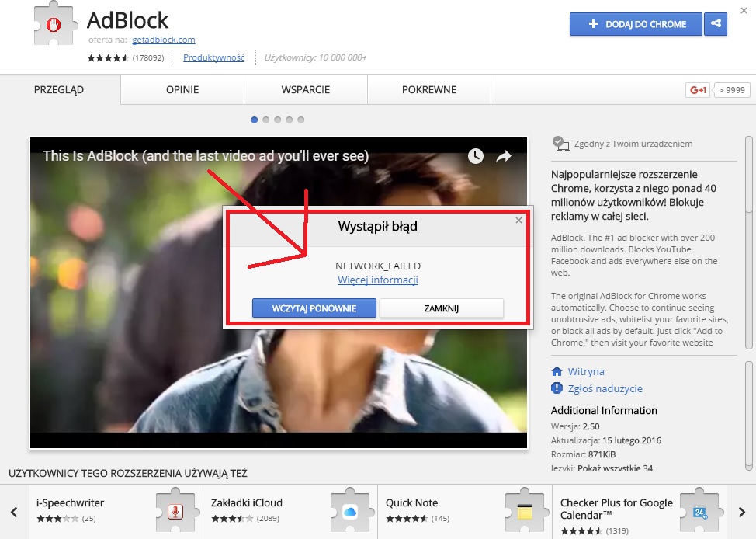Open the Produktywność category link
The image size is (756, 539).
[213, 57]
